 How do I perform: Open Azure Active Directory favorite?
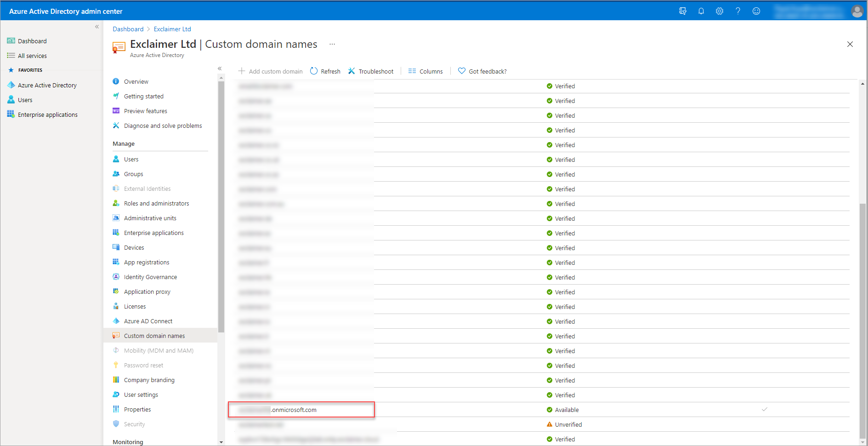pos(47,85)
